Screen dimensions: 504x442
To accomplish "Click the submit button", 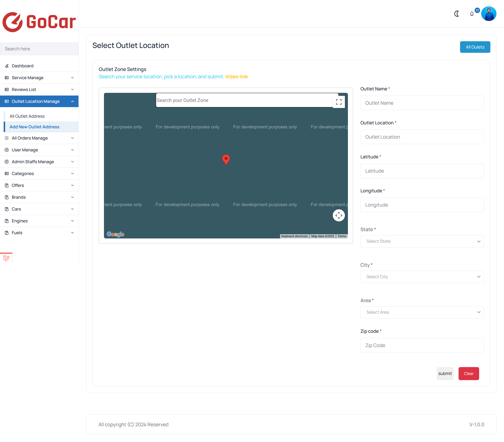I will point(445,374).
